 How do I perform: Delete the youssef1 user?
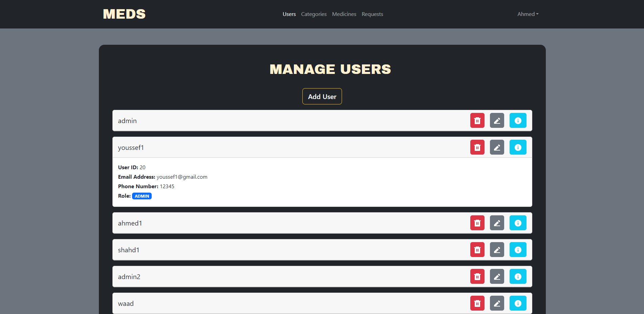[477, 147]
